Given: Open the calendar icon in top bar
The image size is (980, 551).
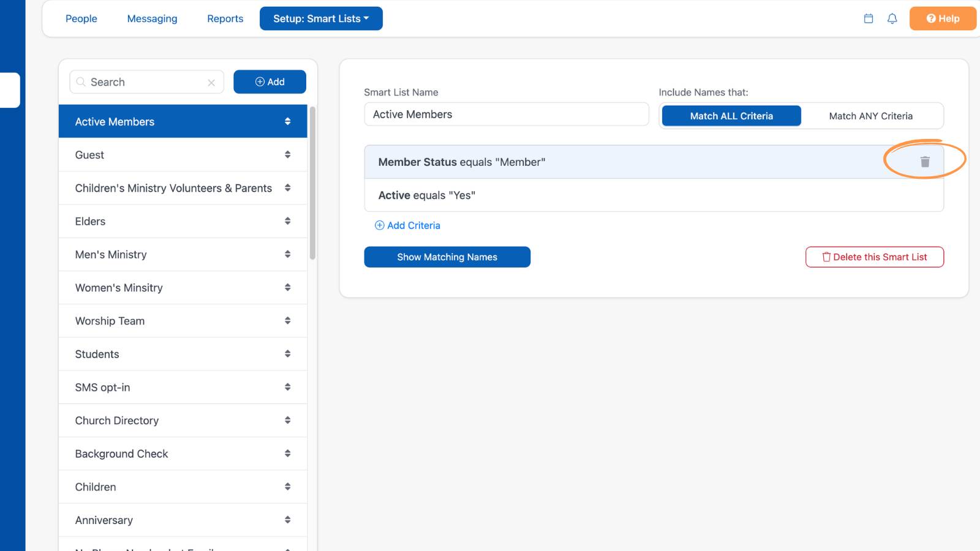Looking at the screenshot, I should [x=869, y=18].
